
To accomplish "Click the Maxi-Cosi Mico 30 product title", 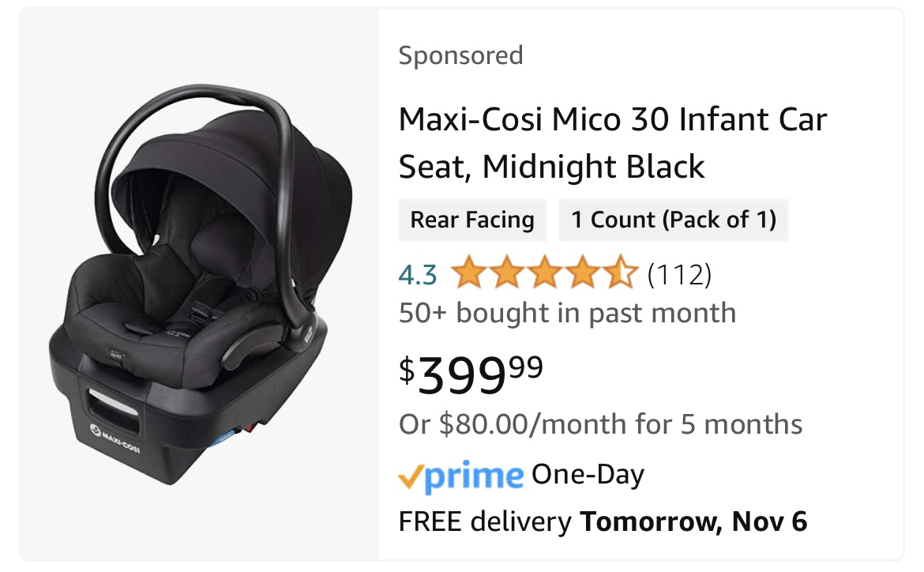I will pos(612,143).
